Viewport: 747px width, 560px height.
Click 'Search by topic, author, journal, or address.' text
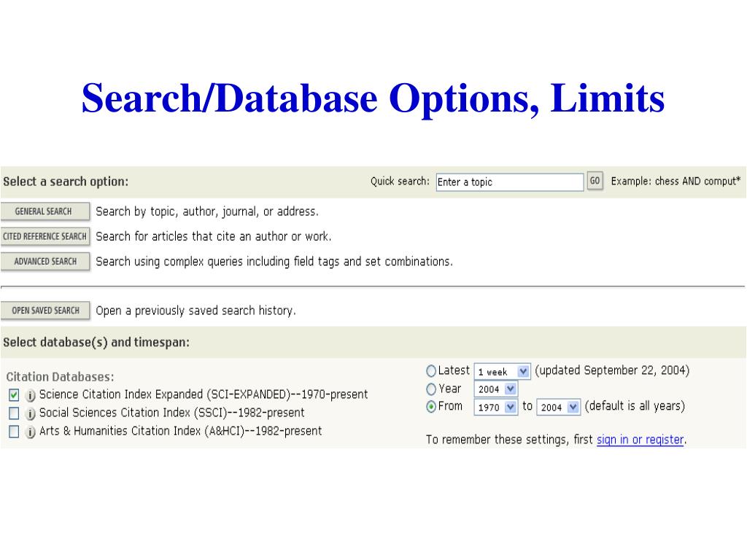[x=207, y=211]
